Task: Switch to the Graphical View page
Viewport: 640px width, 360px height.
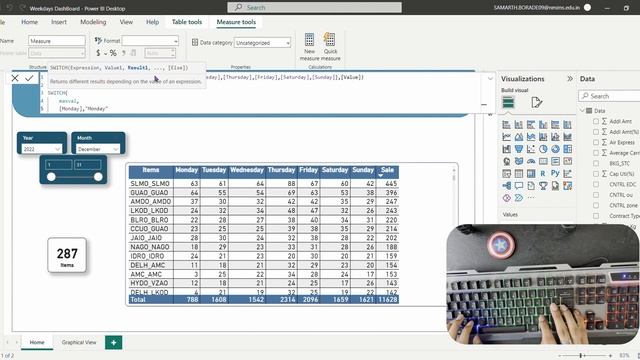Action: pos(79,342)
